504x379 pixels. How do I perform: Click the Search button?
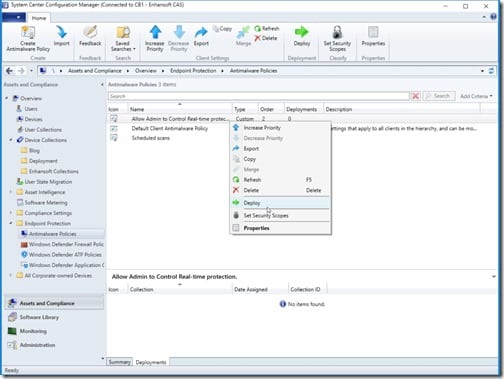tap(439, 96)
